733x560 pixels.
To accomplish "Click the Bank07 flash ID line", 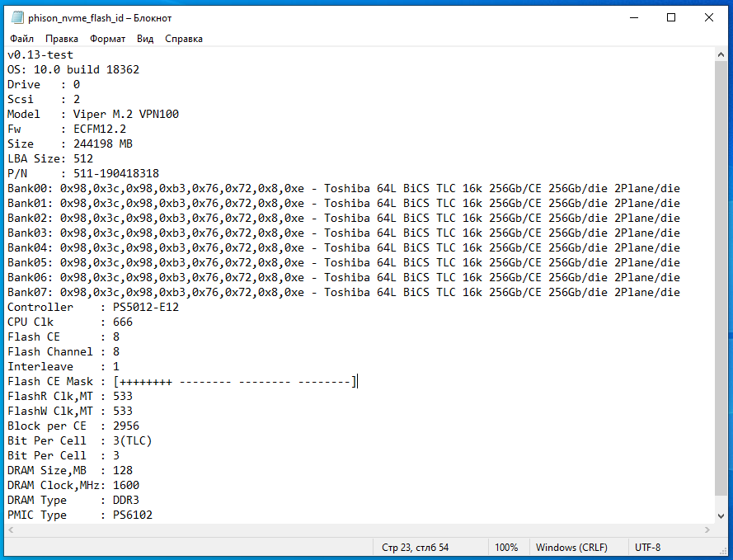I will pos(344,292).
